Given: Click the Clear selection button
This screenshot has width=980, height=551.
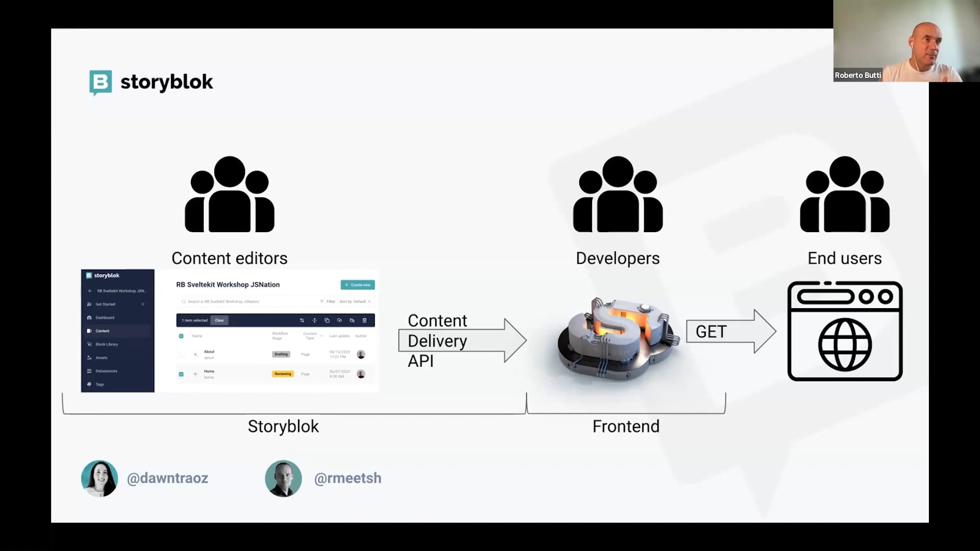Looking at the screenshot, I should [219, 320].
